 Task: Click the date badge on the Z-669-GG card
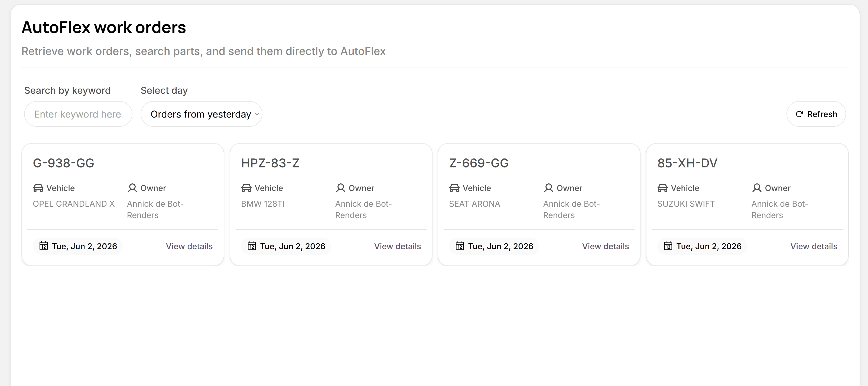(x=494, y=246)
